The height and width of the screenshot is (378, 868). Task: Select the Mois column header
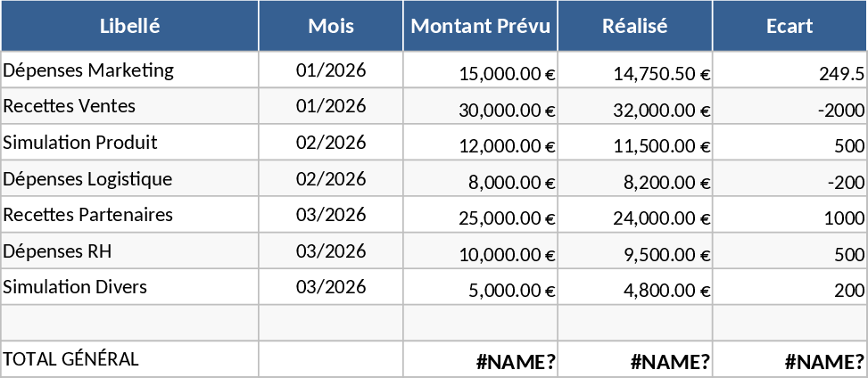click(x=331, y=26)
